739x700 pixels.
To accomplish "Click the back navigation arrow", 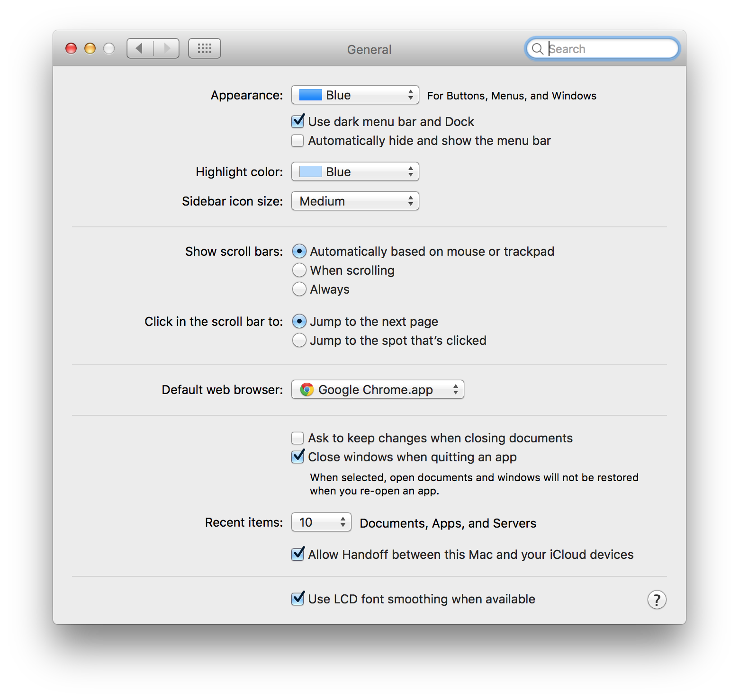I will tap(140, 48).
